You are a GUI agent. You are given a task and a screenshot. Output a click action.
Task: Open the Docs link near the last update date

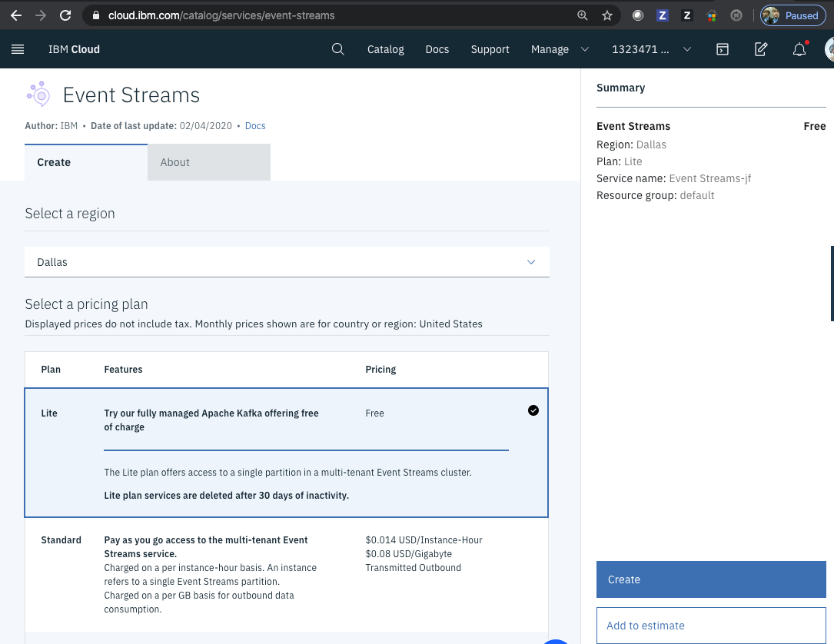[254, 125]
